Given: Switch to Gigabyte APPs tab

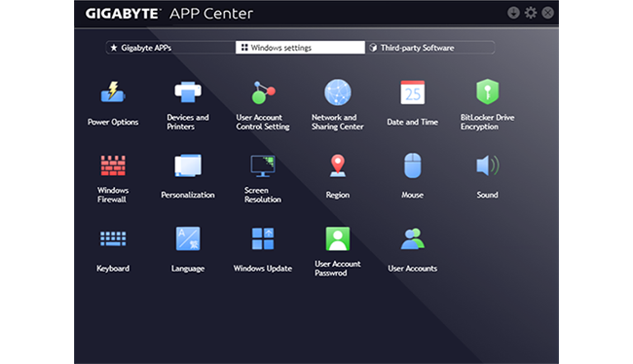Looking at the screenshot, I should [170, 48].
